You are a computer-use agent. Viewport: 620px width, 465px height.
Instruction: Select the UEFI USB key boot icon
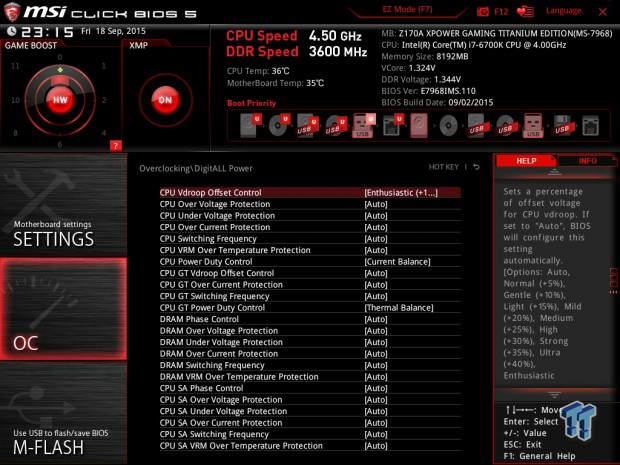tap(363, 125)
